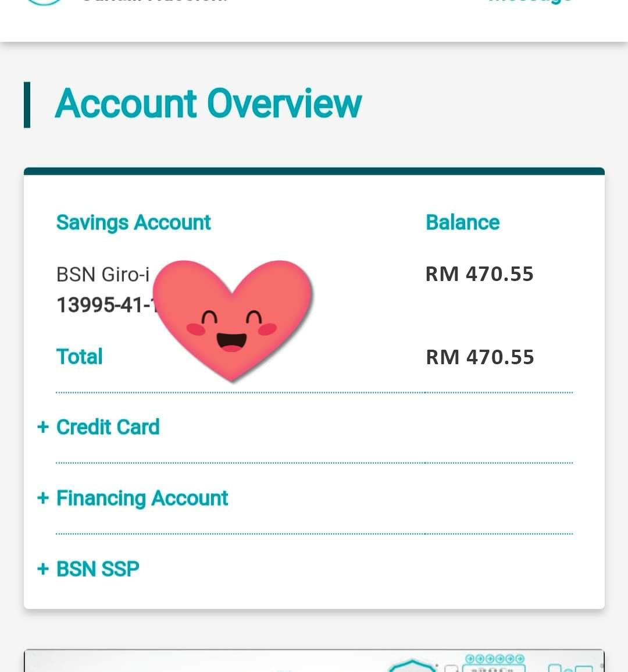Expand the Credit Card section plus icon
Image resolution: width=628 pixels, height=672 pixels.
point(43,427)
